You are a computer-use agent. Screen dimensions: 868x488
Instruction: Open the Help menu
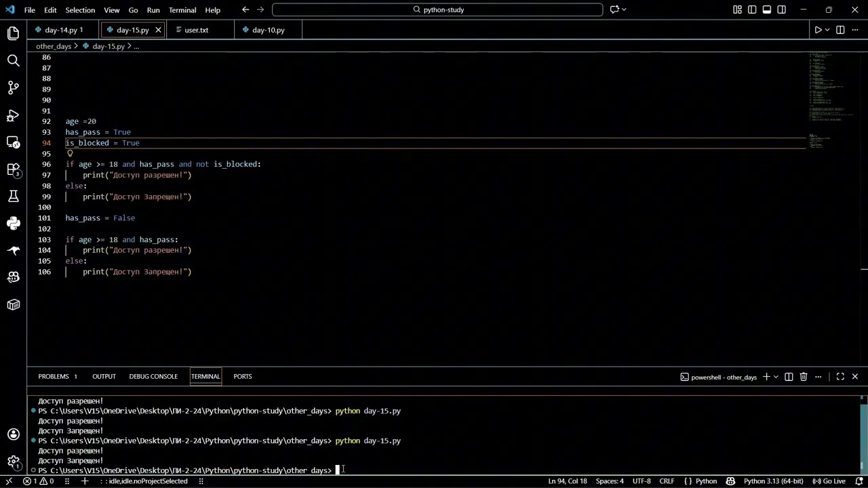click(212, 9)
